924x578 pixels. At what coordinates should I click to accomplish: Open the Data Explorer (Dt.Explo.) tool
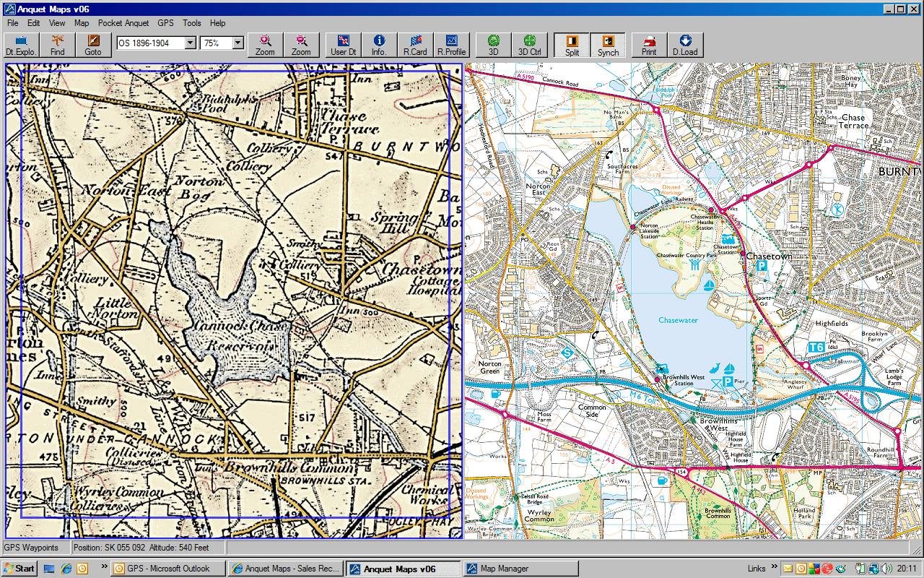click(20, 45)
